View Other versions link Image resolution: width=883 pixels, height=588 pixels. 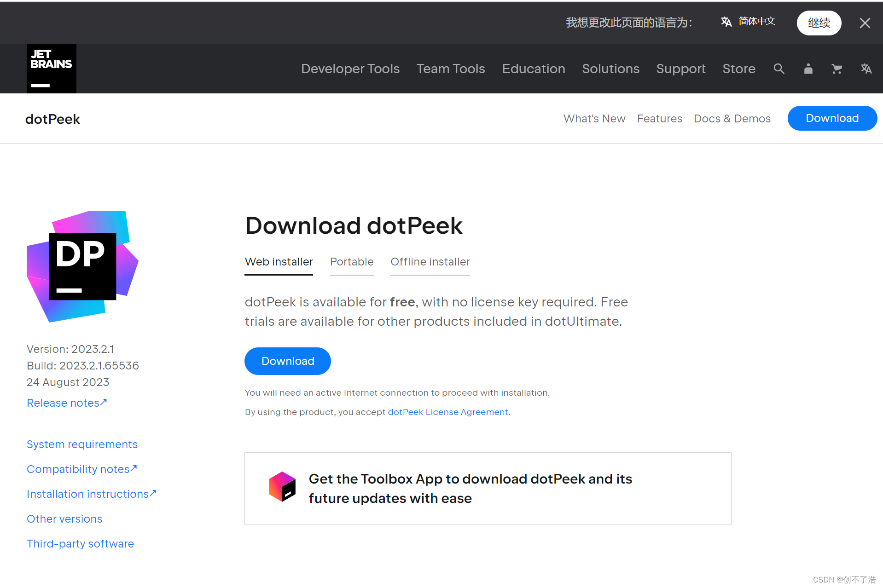pos(64,519)
